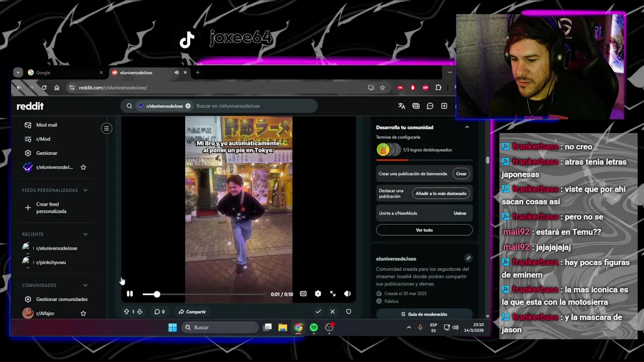Favorite r/Alfajor with star icon
644x362 pixels.
(84, 313)
